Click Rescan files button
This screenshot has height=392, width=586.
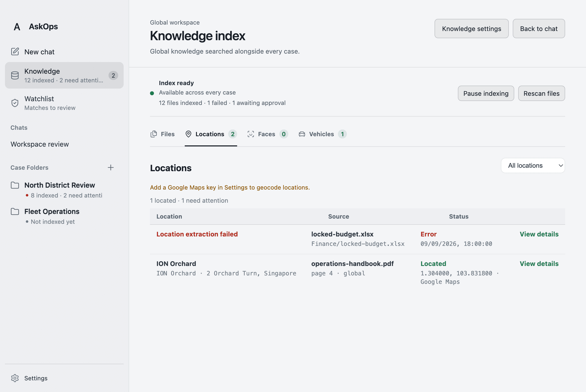pos(542,94)
